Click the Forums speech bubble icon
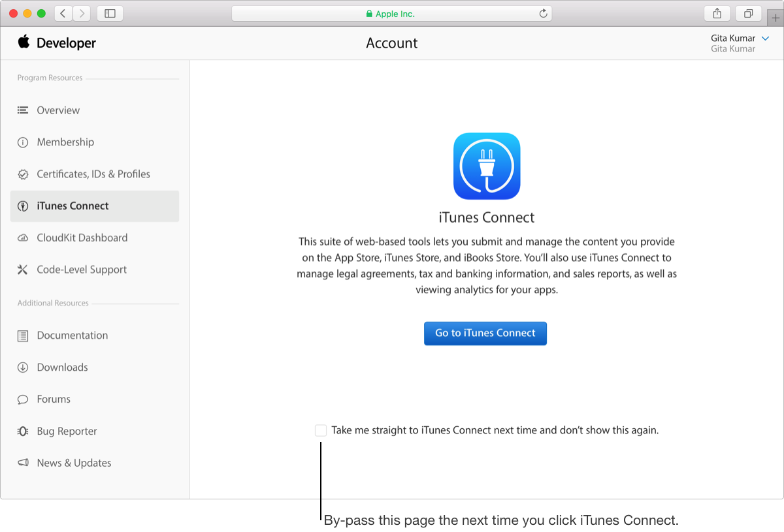The image size is (784, 532). 23,399
